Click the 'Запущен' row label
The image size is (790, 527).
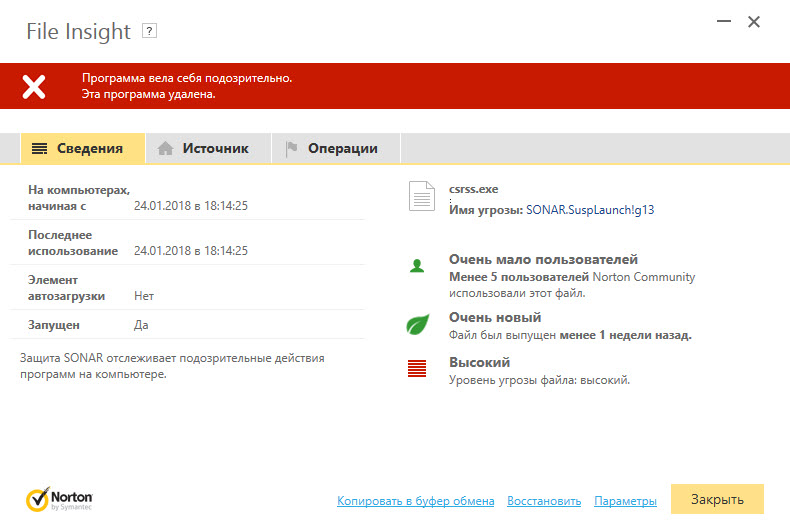(54, 325)
